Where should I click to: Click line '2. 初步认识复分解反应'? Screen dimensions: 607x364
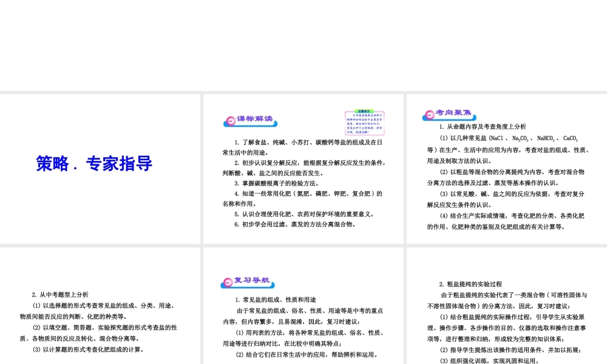coord(310,163)
